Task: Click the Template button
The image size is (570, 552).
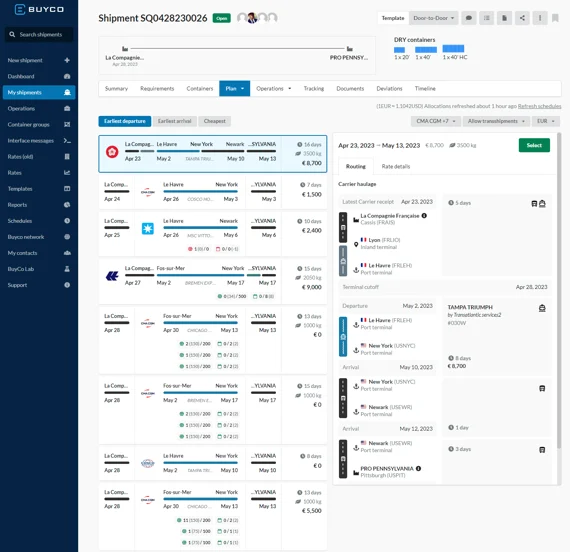Action: 393,18
